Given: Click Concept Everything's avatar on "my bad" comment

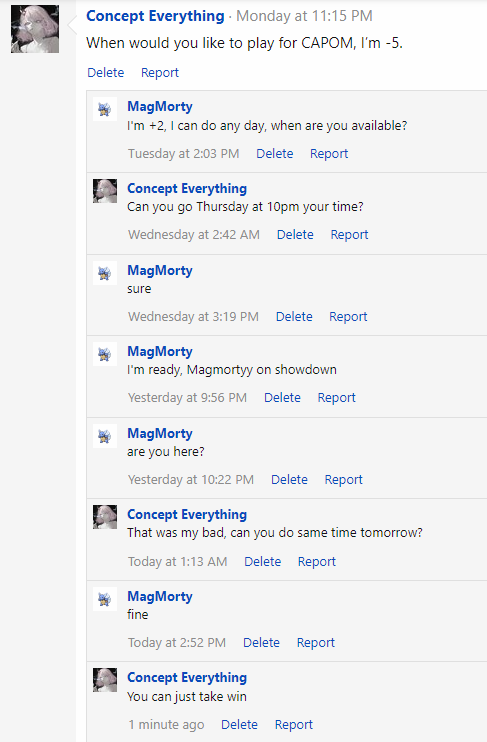Looking at the screenshot, I should tap(105, 517).
